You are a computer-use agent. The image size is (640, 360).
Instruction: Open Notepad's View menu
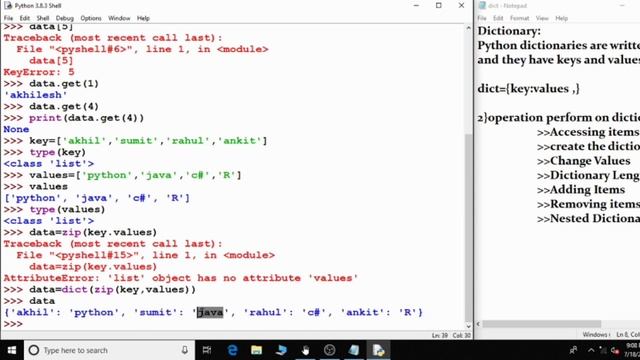point(542,18)
